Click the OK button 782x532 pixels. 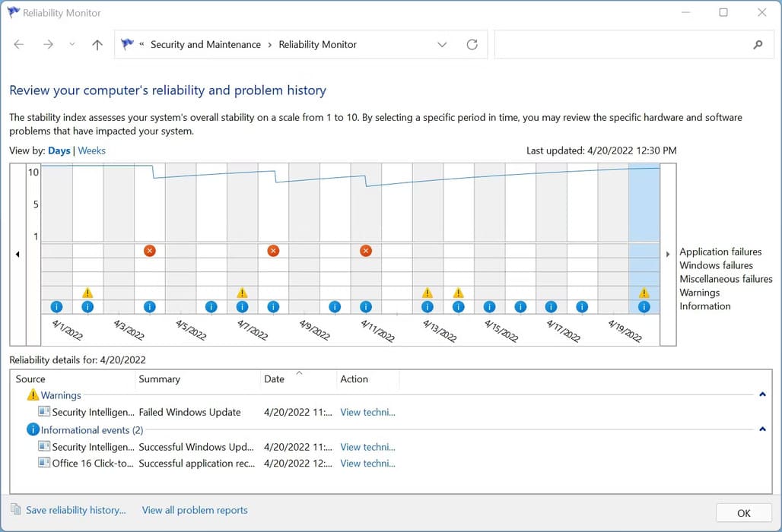pos(744,513)
